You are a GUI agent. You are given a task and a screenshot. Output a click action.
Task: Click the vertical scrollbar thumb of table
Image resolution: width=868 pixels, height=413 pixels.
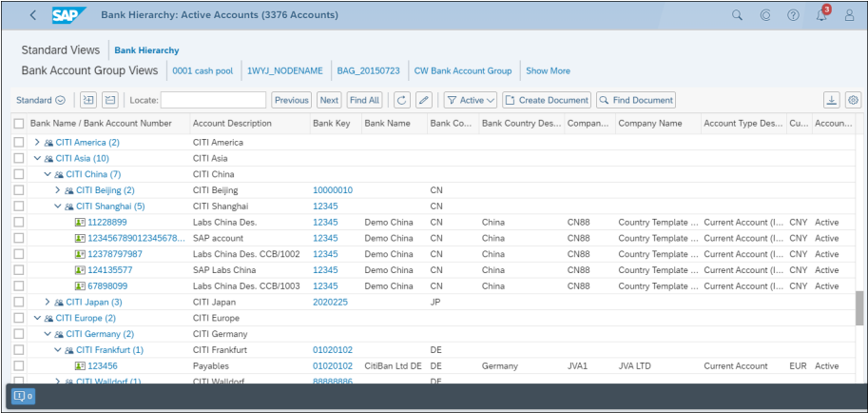click(859, 308)
